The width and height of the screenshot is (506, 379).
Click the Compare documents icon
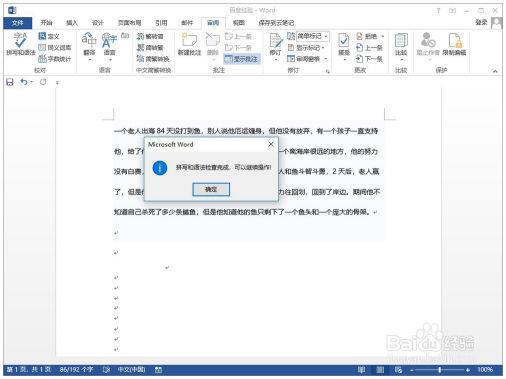401,46
